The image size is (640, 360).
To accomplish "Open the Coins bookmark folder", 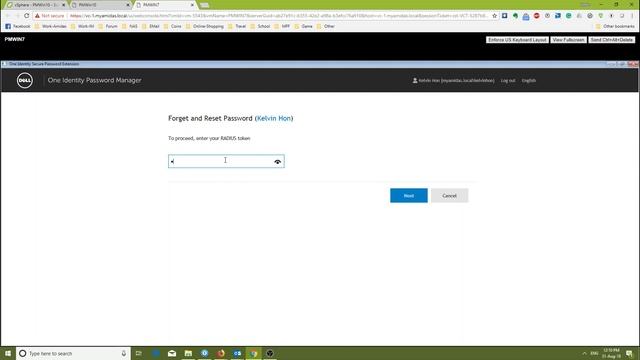I will coord(173,26).
